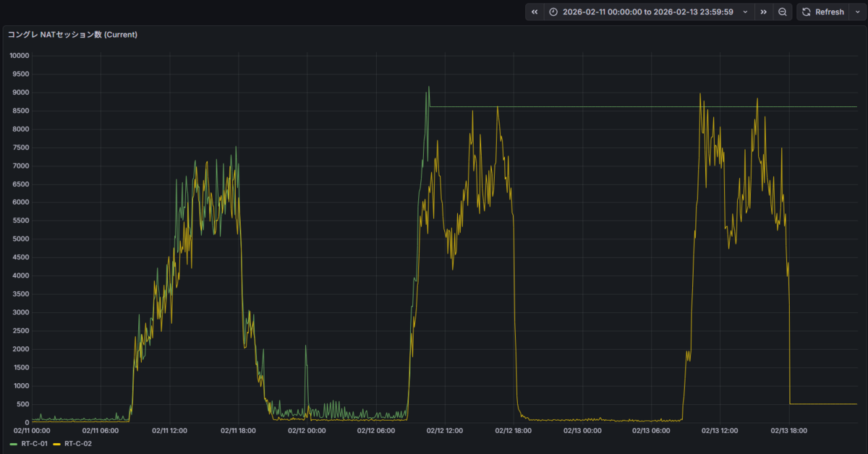
Task: Click the 02/12 12:00 x-axis label
Action: [445, 430]
